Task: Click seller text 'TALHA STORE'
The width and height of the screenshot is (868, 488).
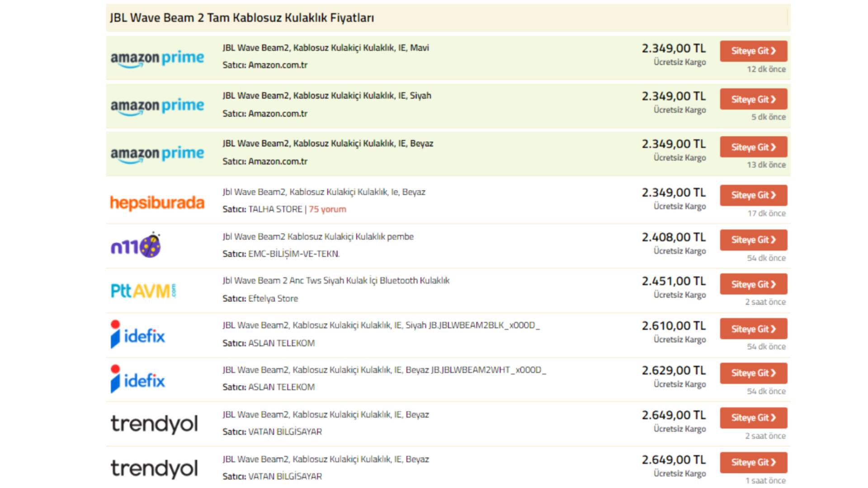Action: 275,209
